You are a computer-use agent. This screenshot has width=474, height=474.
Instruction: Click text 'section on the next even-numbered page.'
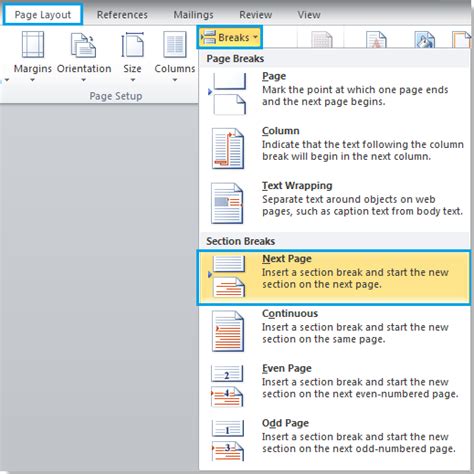click(x=360, y=394)
